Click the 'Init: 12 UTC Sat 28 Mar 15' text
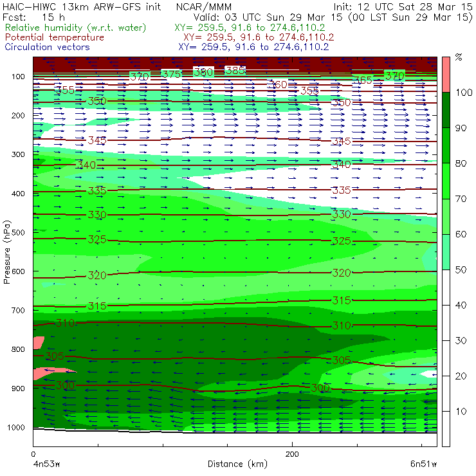This screenshot has width=476, height=476. pyautogui.click(x=403, y=6)
